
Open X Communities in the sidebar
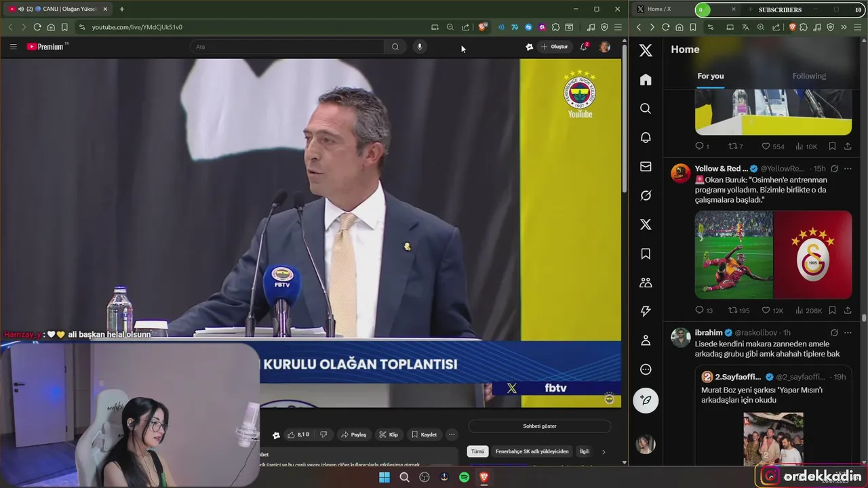pos(646,283)
